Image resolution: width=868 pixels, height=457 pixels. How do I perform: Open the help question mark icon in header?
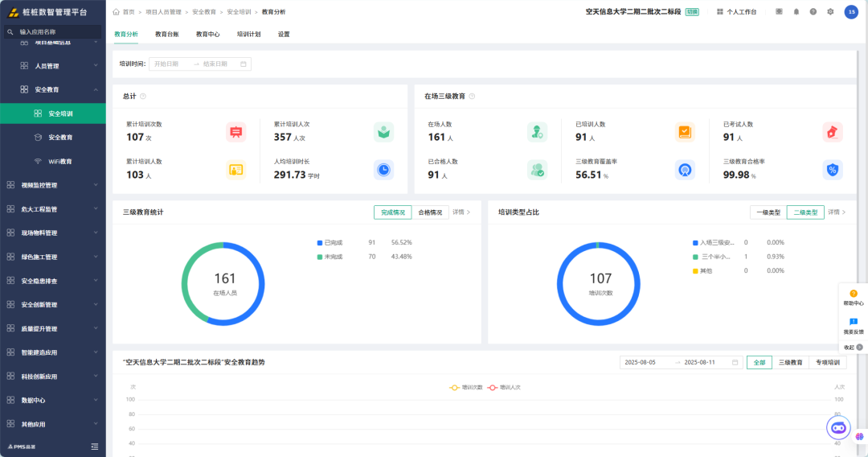pos(813,11)
